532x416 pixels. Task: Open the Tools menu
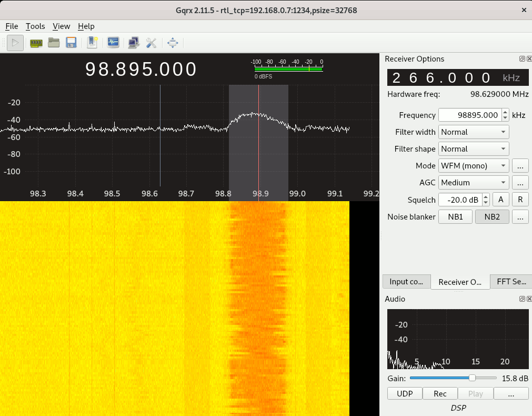(35, 26)
